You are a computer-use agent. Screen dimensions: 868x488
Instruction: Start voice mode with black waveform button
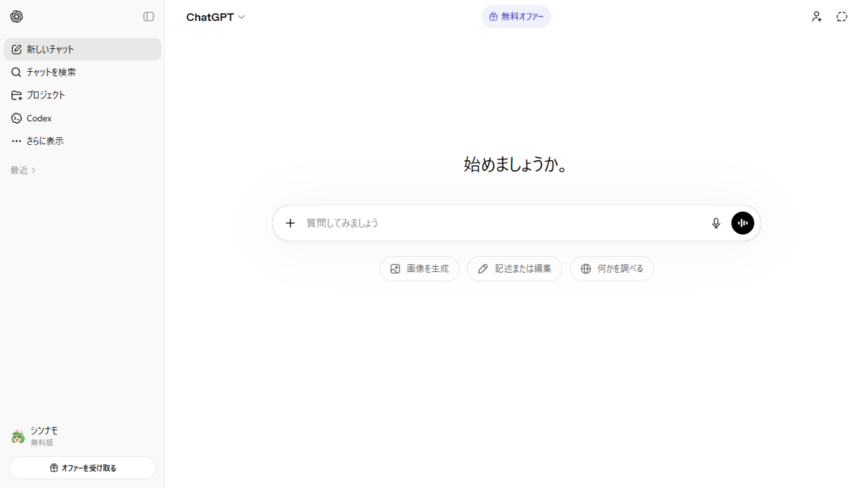pyautogui.click(x=743, y=223)
